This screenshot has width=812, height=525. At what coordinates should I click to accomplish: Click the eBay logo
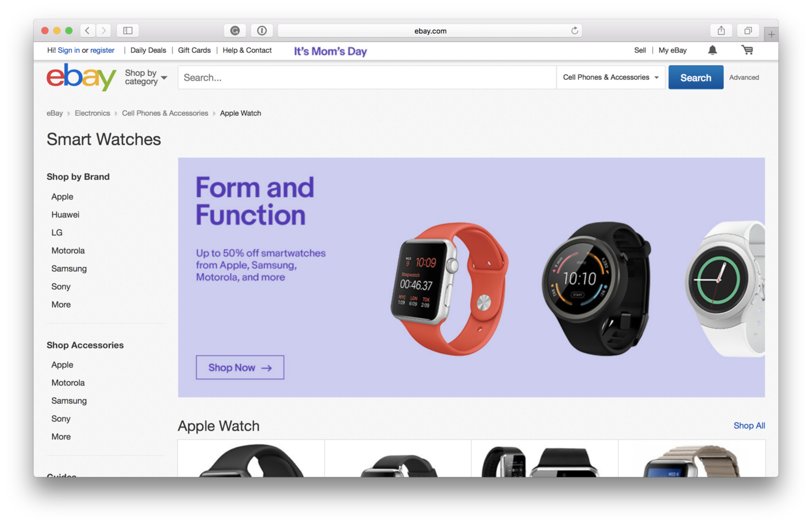81,77
